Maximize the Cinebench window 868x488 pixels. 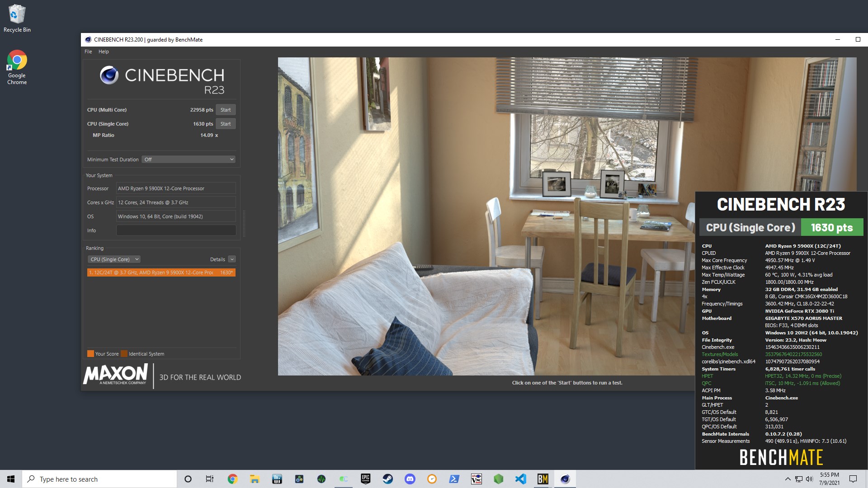pyautogui.click(x=858, y=40)
